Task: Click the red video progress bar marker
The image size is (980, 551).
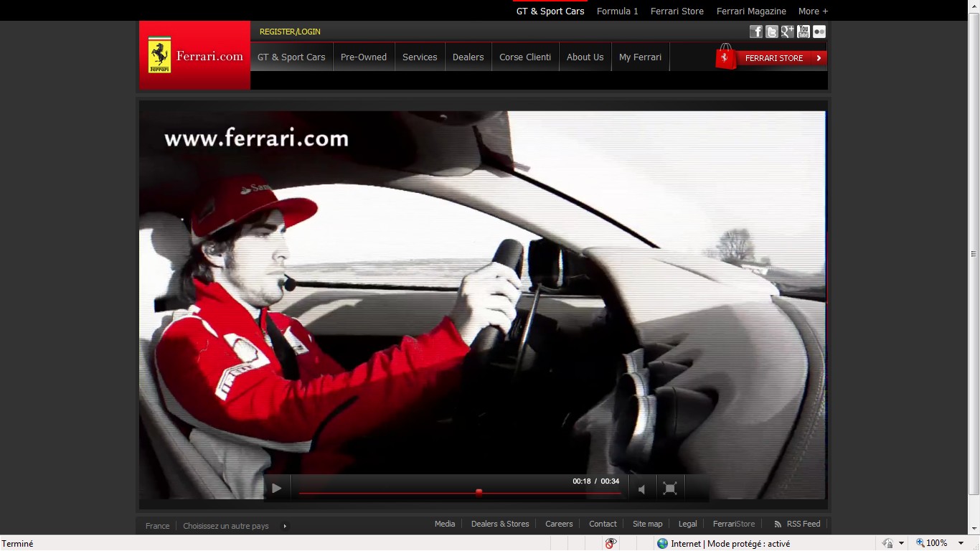Action: click(479, 492)
